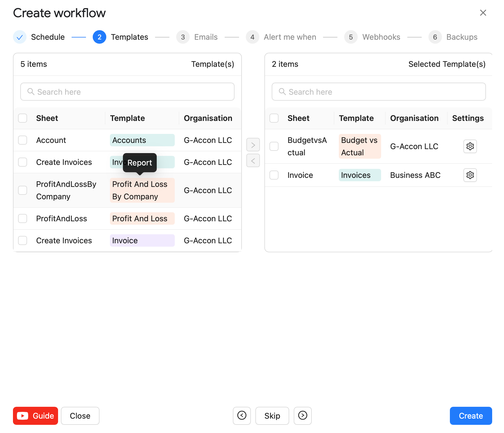Click the Selected Templates search box
This screenshot has height=433, width=504.
click(379, 92)
